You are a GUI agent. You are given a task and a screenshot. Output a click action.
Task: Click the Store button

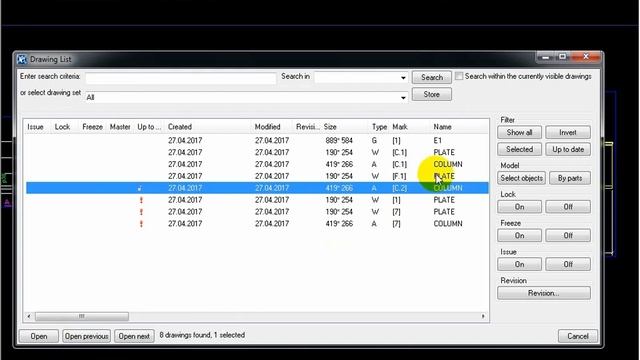click(431, 94)
